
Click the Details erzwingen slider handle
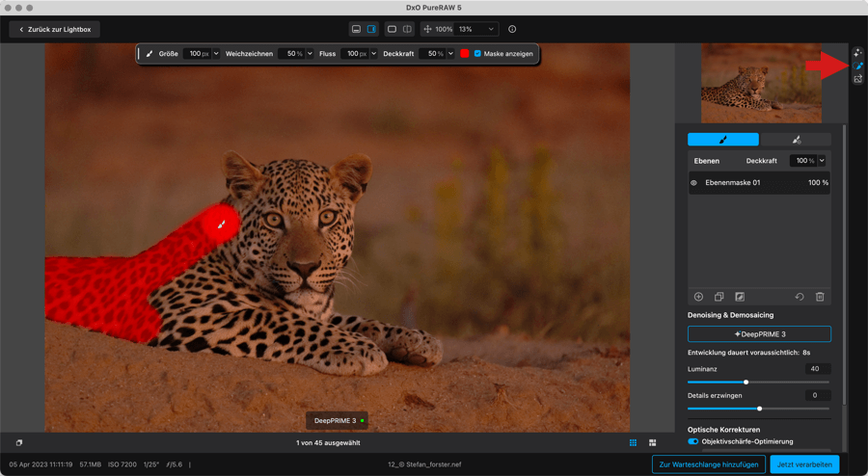point(760,409)
